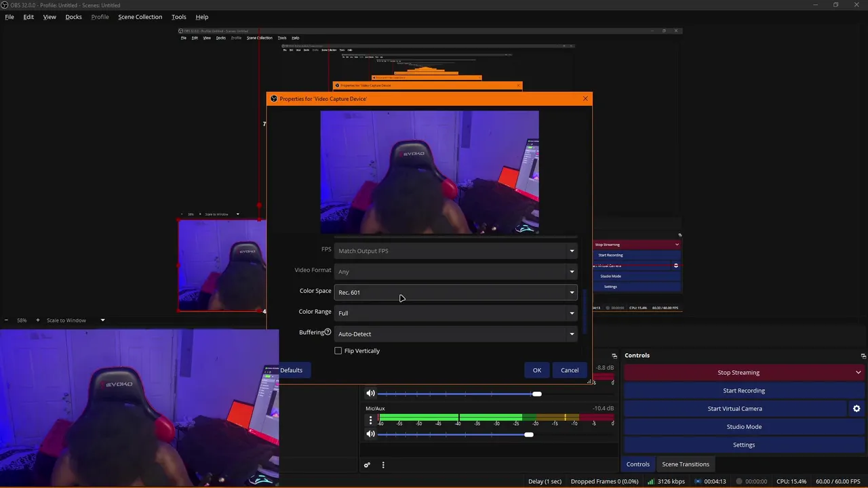Open the Video Format dropdown
The height and width of the screenshot is (488, 868).
click(x=456, y=271)
